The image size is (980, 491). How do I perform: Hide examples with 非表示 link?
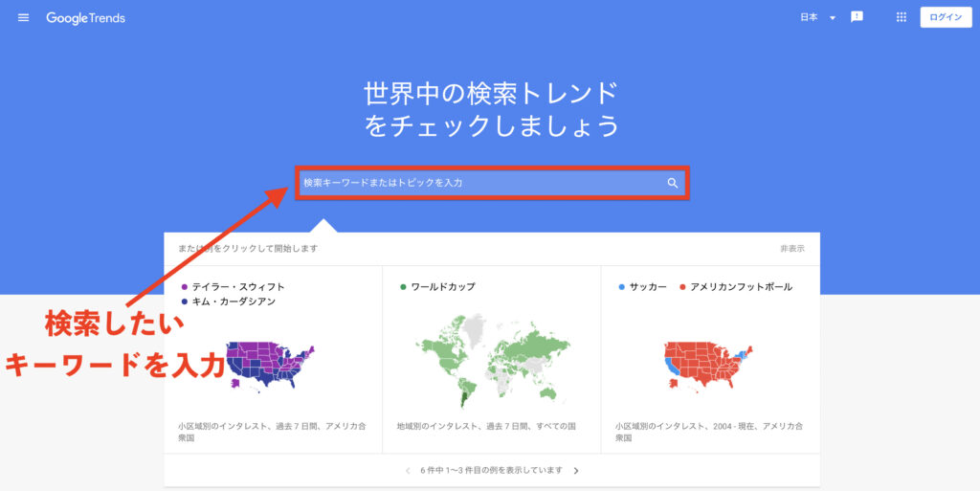791,249
